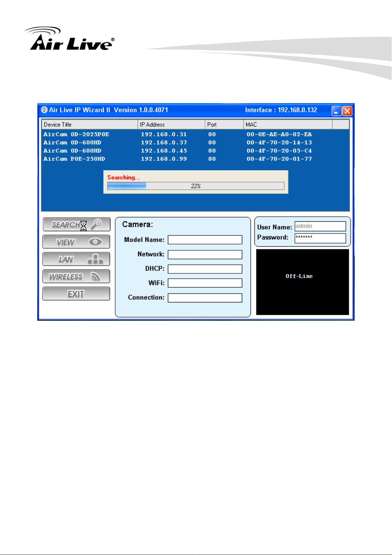Sort by Port column header
Screen dimensions: 392x555
click(224, 125)
